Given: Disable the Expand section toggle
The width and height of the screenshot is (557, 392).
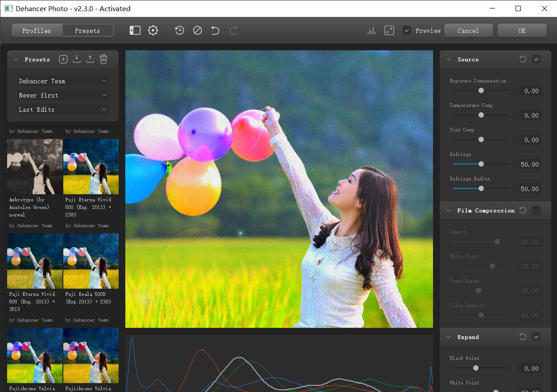Looking at the screenshot, I should click(536, 337).
